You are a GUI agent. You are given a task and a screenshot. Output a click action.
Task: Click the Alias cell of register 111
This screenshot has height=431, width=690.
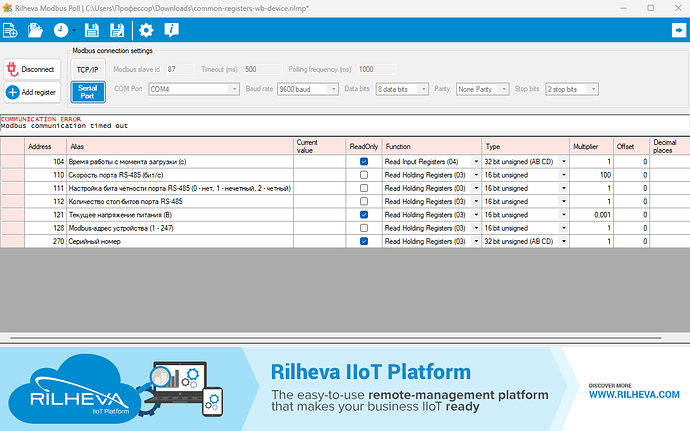[178, 188]
